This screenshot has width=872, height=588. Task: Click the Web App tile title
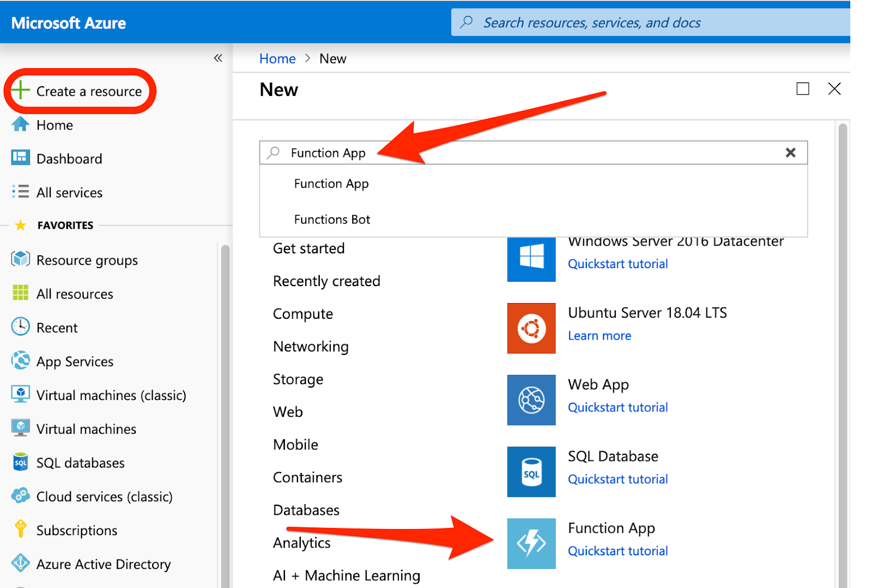point(598,385)
